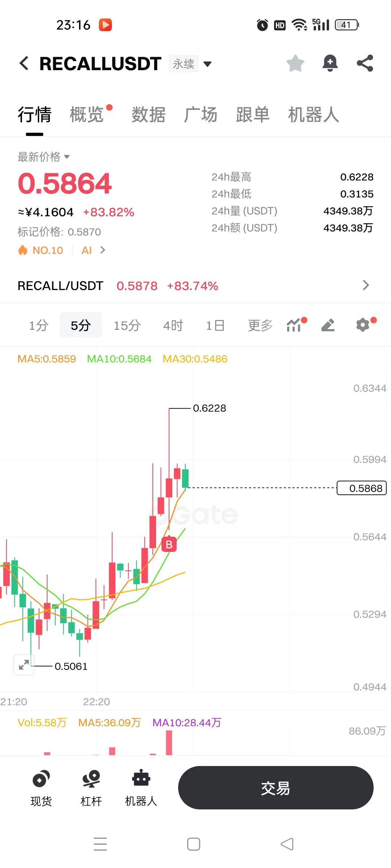This screenshot has height=868, width=391.
Task: Select the 15分 chart interval
Action: tap(127, 325)
